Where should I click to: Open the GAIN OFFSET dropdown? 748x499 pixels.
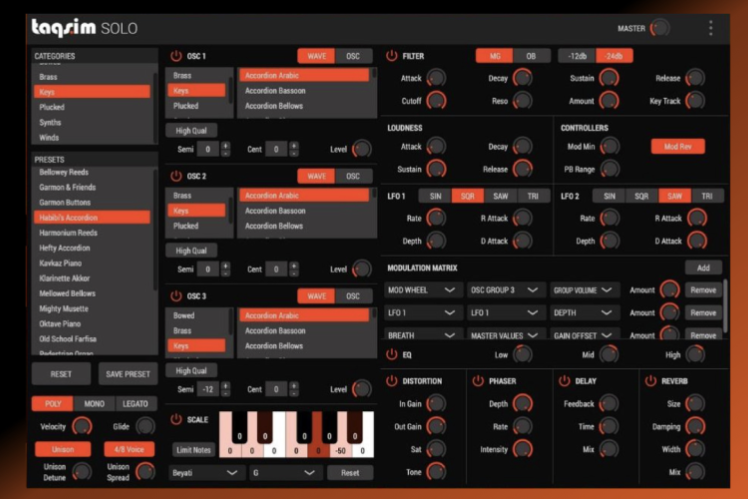(x=584, y=335)
